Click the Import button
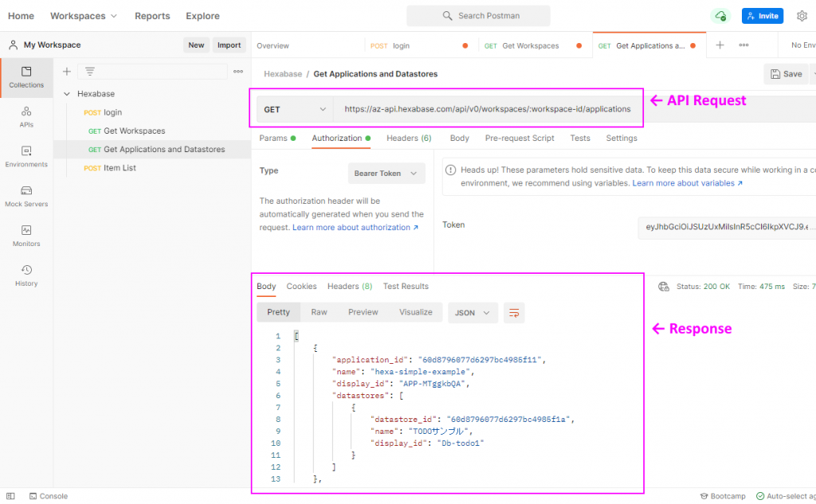This screenshot has height=504, width=816. point(229,45)
